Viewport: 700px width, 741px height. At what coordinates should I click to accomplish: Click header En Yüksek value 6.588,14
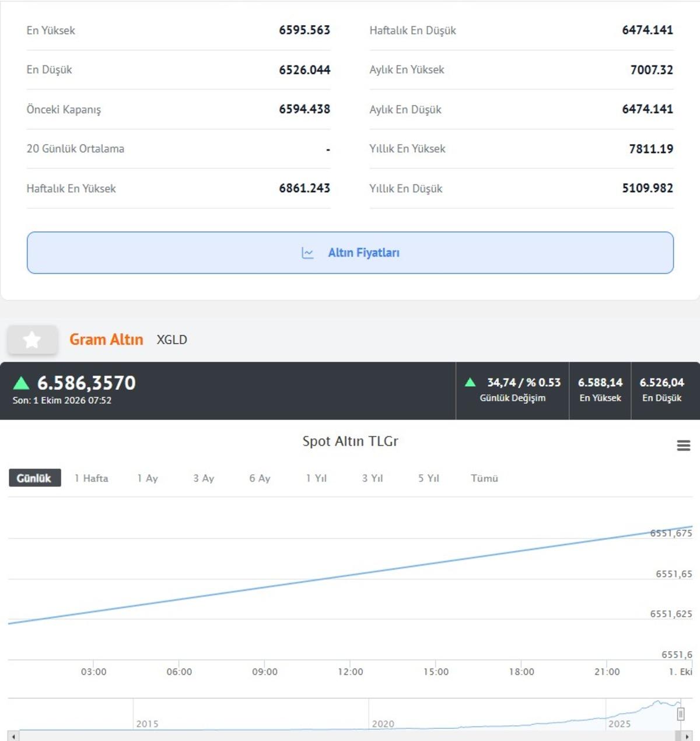[x=600, y=382]
